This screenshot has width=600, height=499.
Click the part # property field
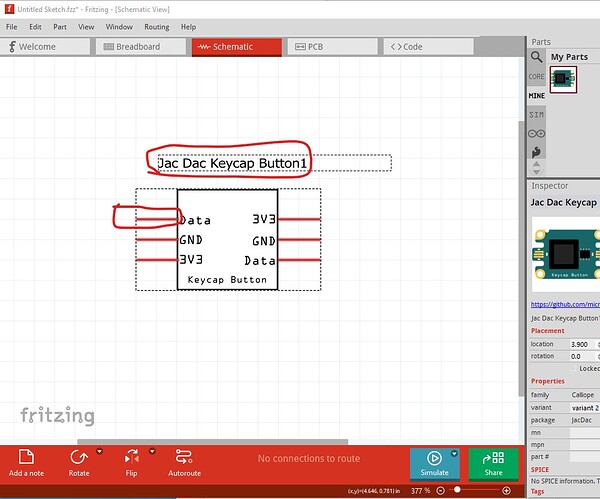pyautogui.click(x=585, y=457)
